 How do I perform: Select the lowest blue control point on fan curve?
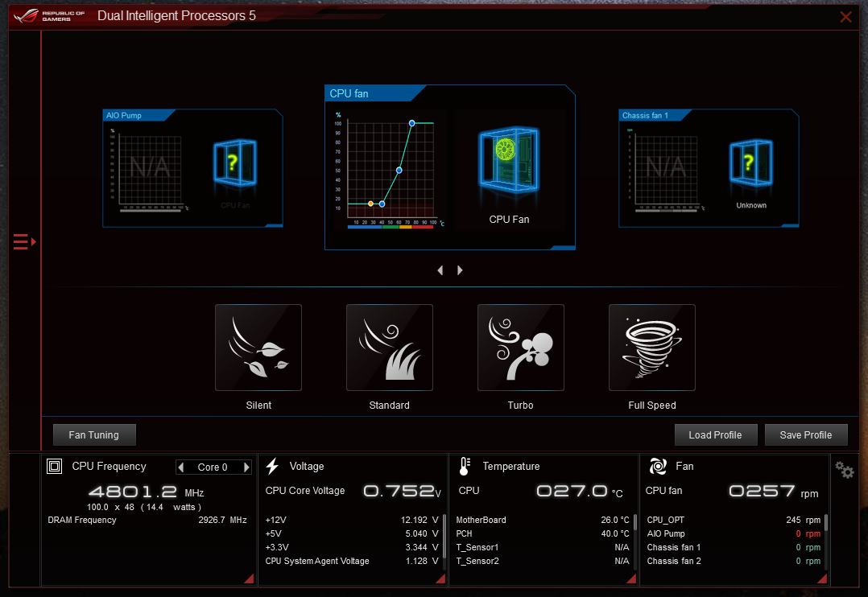382,204
